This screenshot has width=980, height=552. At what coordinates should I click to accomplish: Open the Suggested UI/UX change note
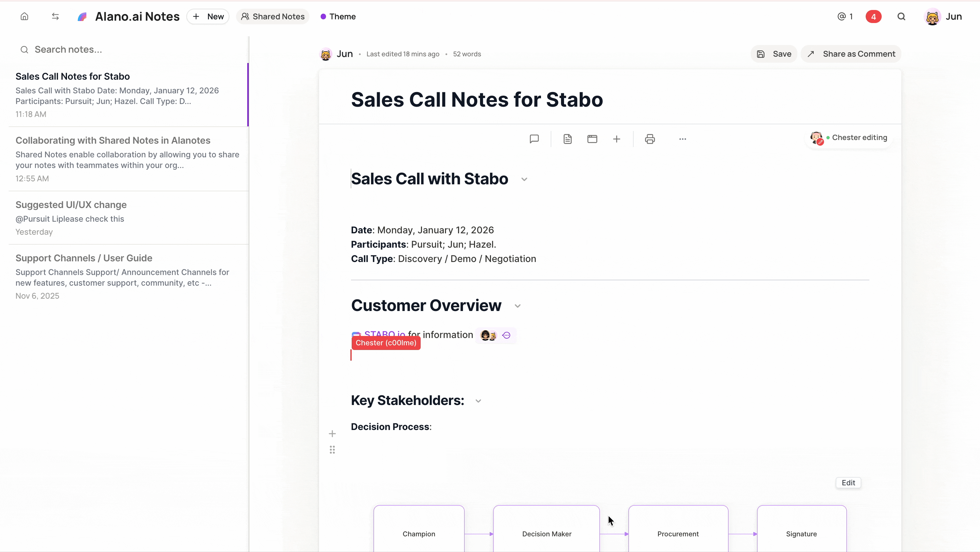pyautogui.click(x=71, y=205)
